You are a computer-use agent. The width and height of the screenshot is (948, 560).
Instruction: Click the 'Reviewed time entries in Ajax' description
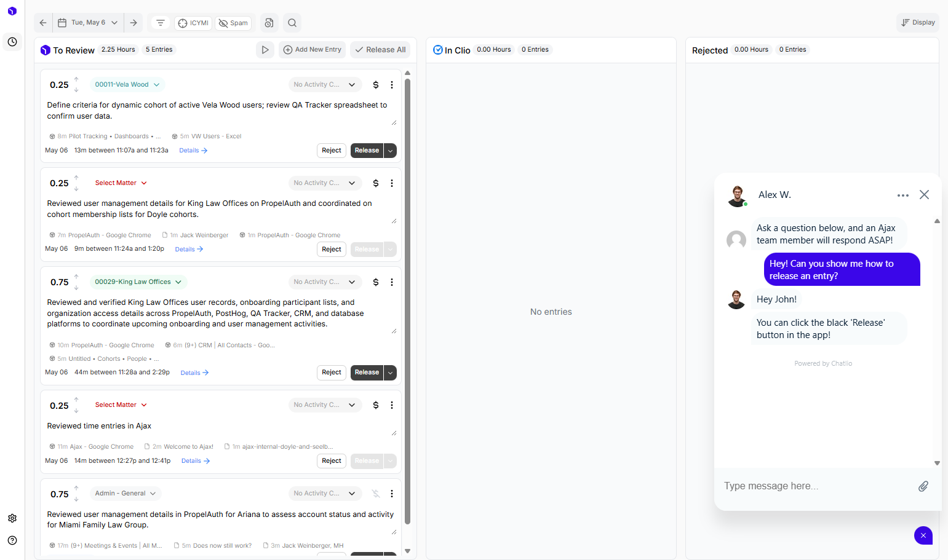[99, 426]
